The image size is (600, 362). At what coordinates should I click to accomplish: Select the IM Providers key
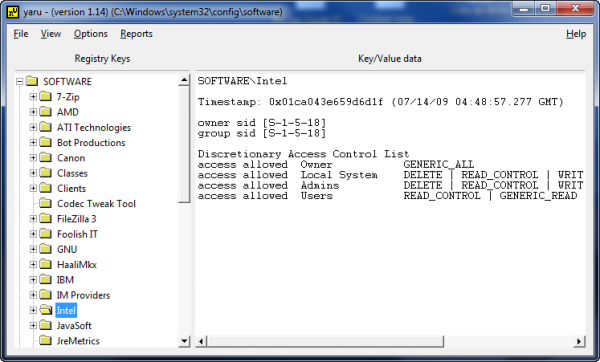tap(83, 295)
